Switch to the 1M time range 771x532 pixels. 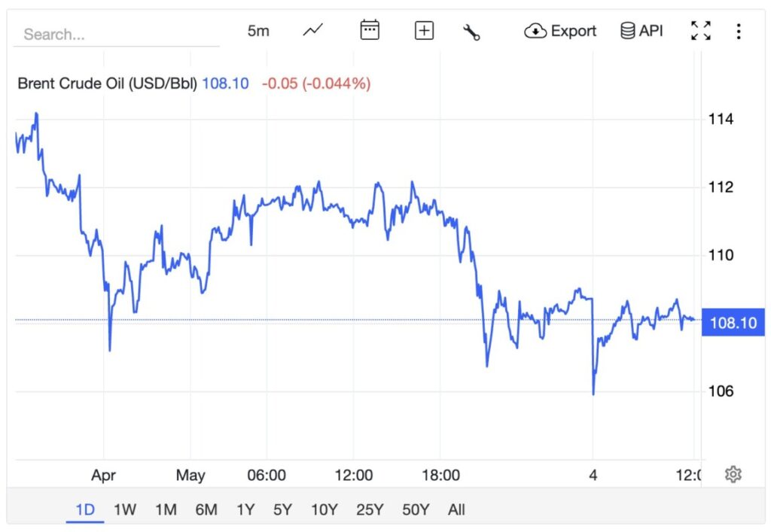coord(166,509)
